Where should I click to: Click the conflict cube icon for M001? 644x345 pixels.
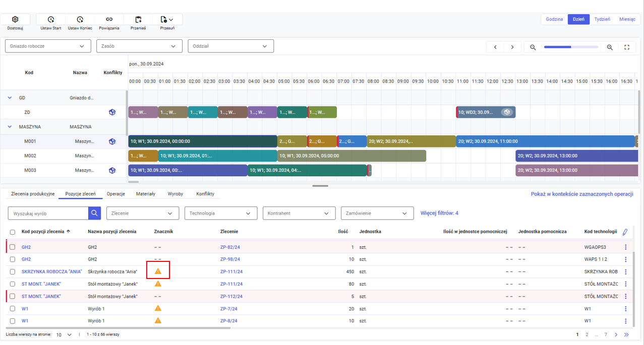pos(112,142)
